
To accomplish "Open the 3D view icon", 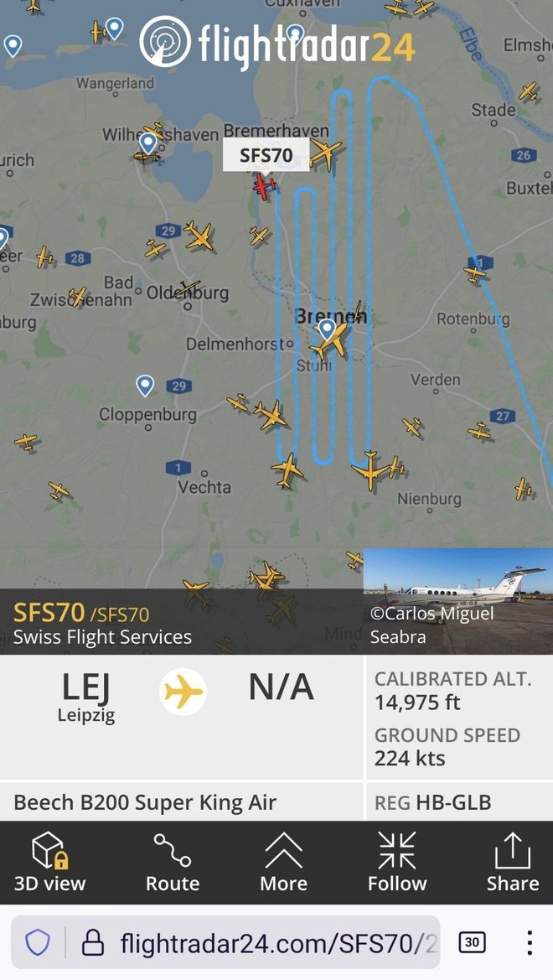I will (x=50, y=863).
